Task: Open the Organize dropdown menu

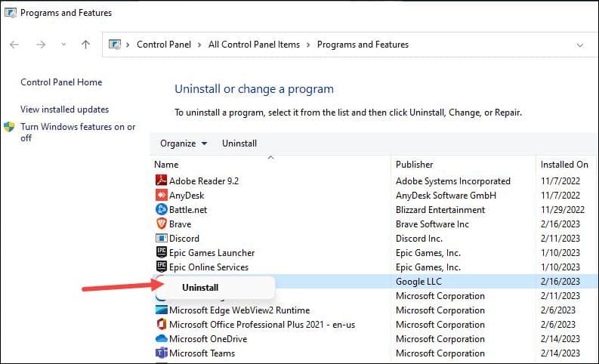Action: tap(183, 143)
